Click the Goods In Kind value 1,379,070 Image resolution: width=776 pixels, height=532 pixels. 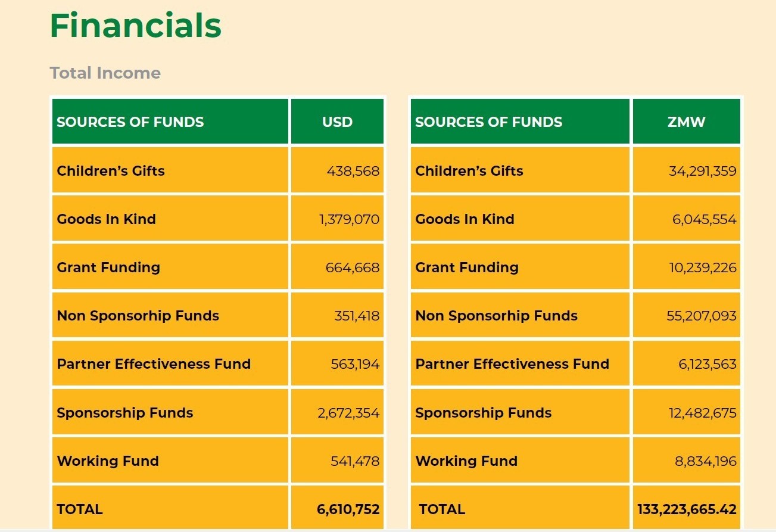click(x=349, y=219)
